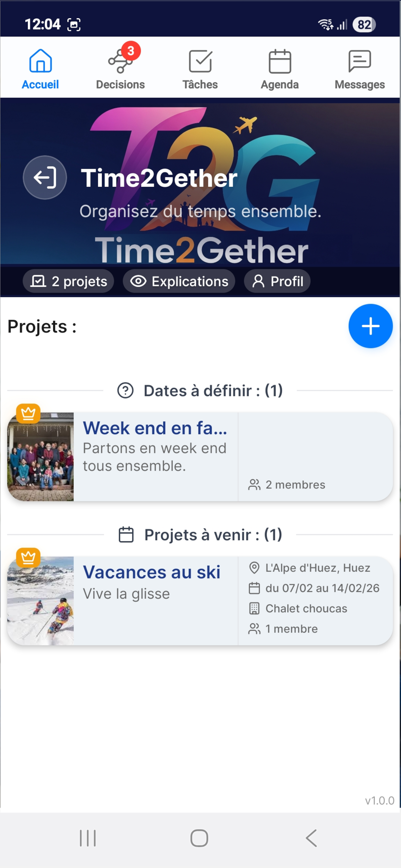The image size is (401, 868).
Task: Open the Vacances au ski project title
Action: coord(152,572)
